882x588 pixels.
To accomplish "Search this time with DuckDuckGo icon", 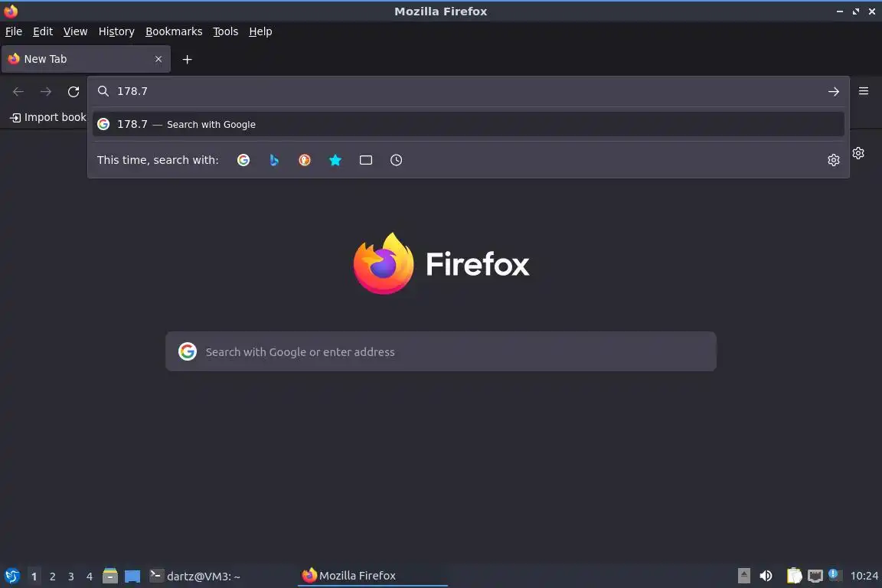I will click(304, 160).
